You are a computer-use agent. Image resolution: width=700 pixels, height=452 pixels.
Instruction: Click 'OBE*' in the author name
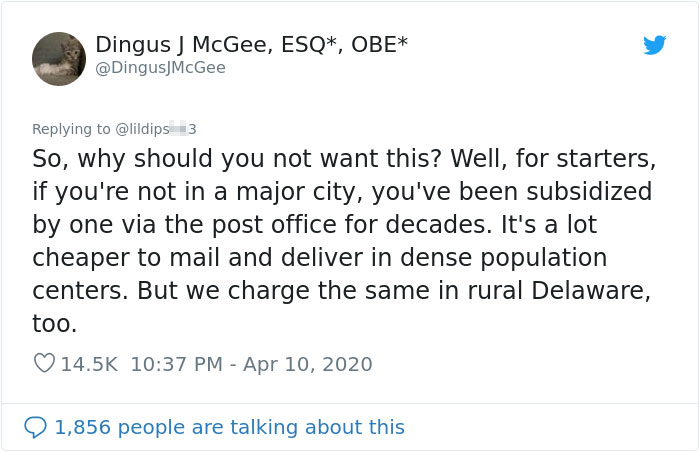tap(380, 45)
